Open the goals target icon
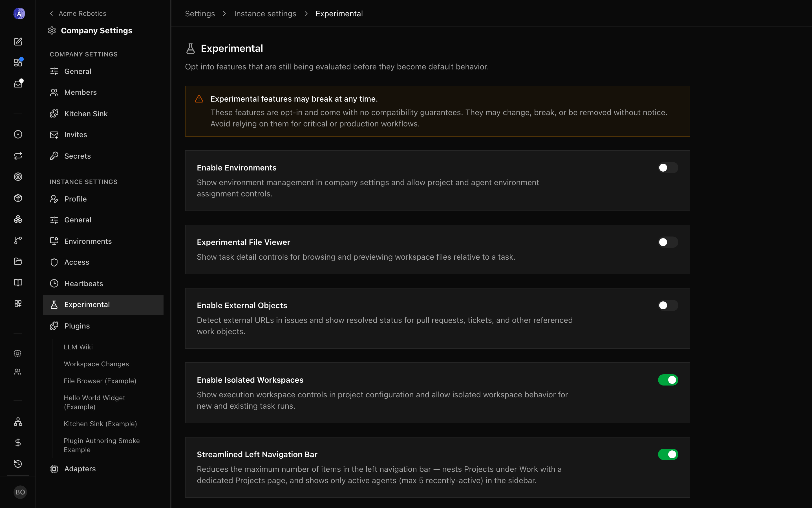The image size is (812, 508). (18, 177)
